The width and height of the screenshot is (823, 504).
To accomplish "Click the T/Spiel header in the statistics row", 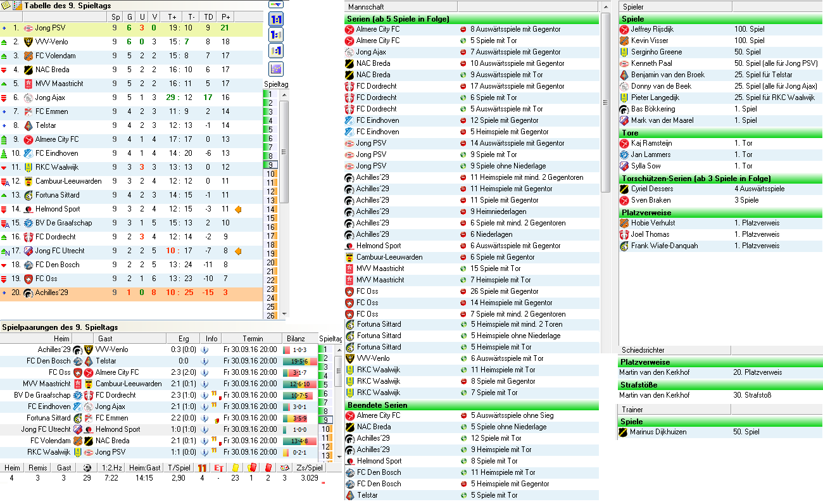I will [179, 467].
